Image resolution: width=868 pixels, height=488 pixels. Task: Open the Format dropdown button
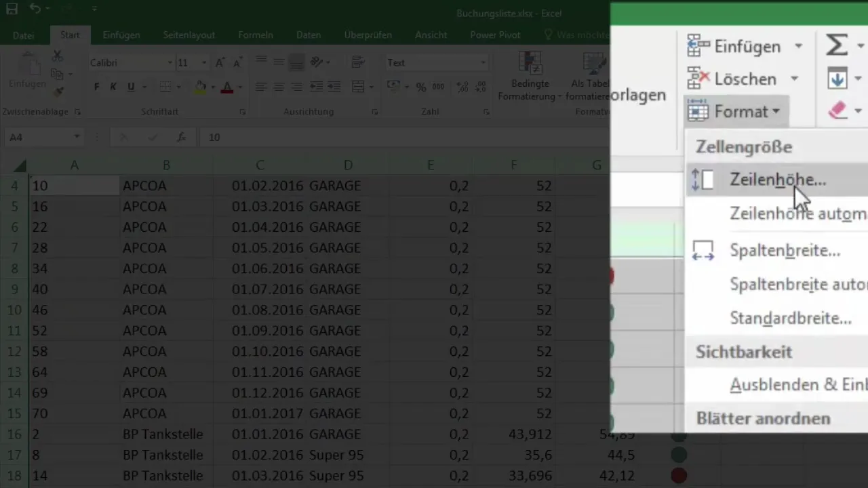(x=736, y=111)
